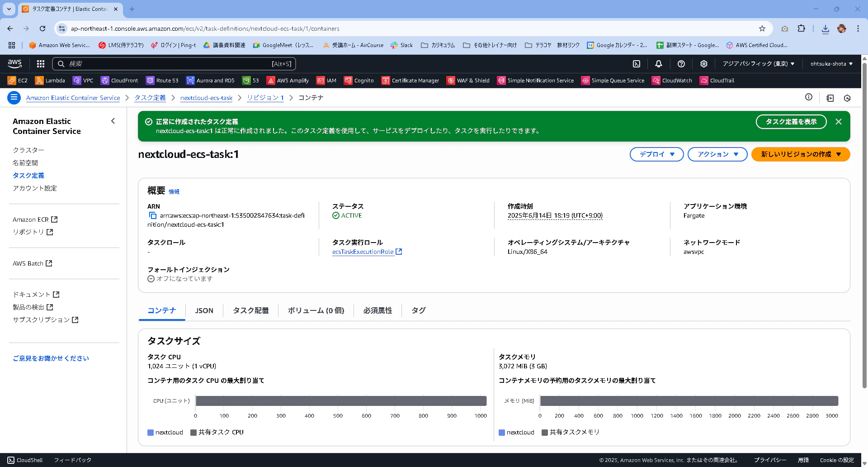This screenshot has width=868, height=467.
Task: Expand the アクション dropdown
Action: [x=717, y=154]
